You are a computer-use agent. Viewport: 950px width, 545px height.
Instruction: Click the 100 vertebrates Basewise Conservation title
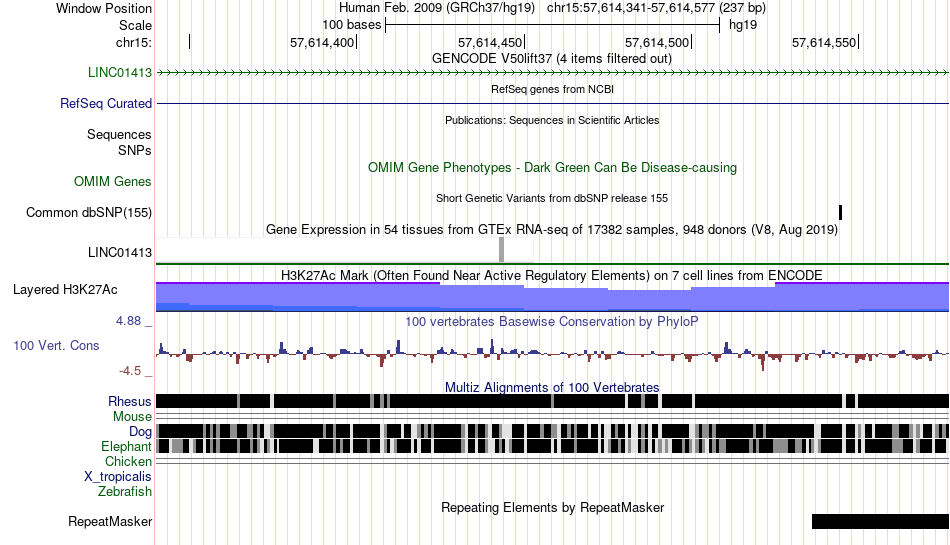552,322
